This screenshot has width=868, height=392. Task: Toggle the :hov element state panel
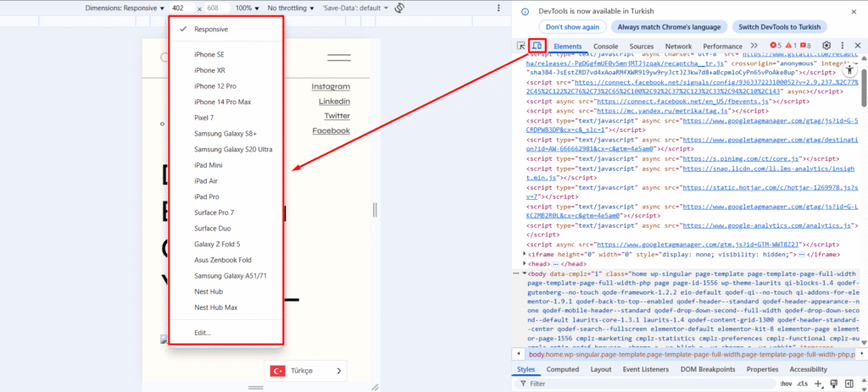(x=786, y=384)
